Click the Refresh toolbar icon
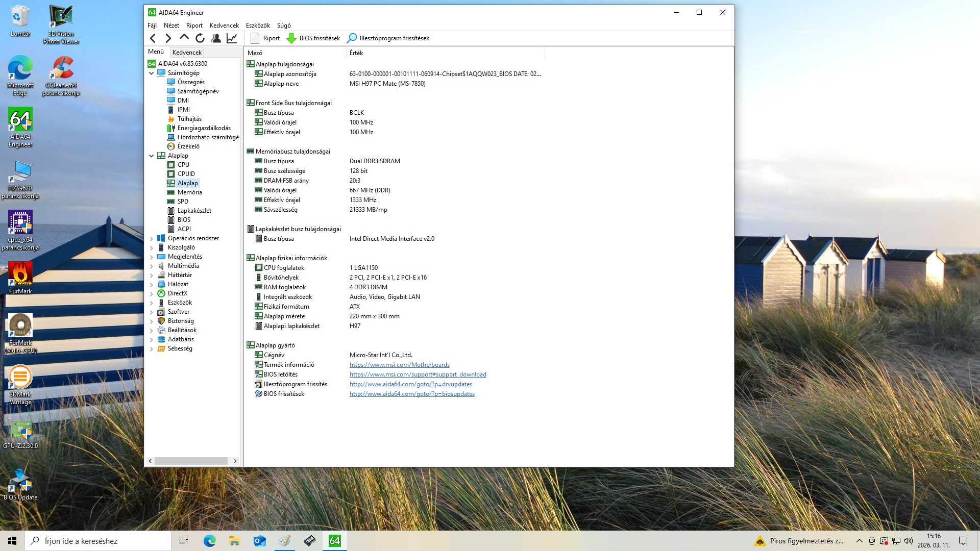980x551 pixels. click(x=200, y=38)
